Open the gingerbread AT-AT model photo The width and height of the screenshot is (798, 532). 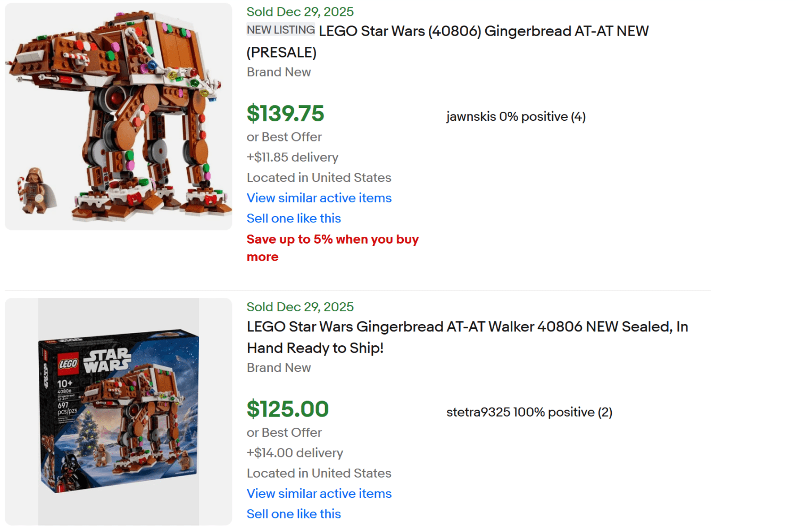[x=118, y=116]
